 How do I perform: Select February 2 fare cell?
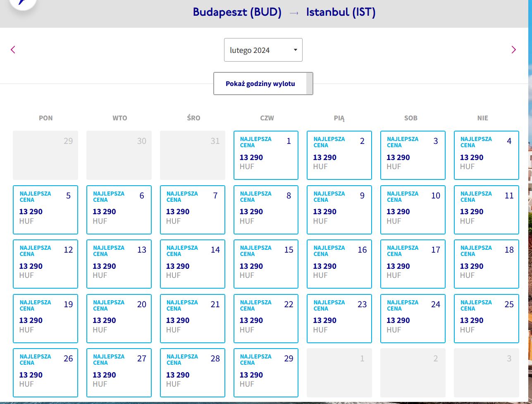coord(339,155)
